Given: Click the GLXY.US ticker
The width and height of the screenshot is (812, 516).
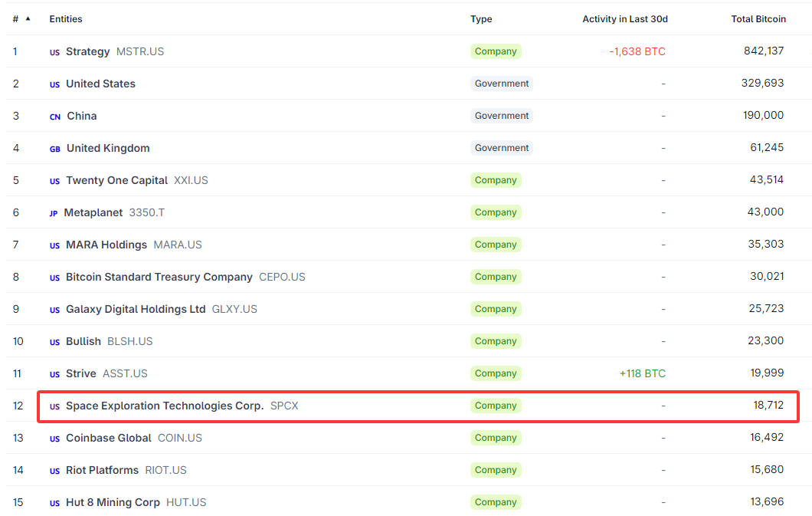Looking at the screenshot, I should [234, 309].
